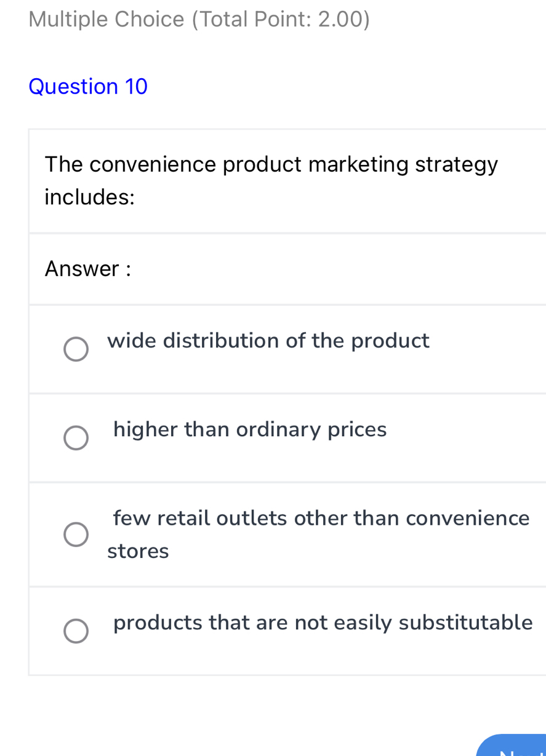Click the "few retail outlets other than convenience" text

pyautogui.click(x=321, y=518)
